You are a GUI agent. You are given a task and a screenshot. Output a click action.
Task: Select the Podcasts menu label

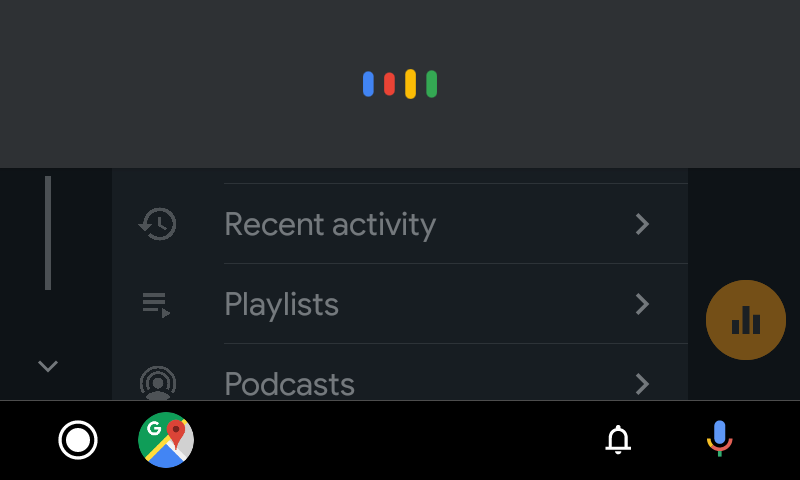289,384
